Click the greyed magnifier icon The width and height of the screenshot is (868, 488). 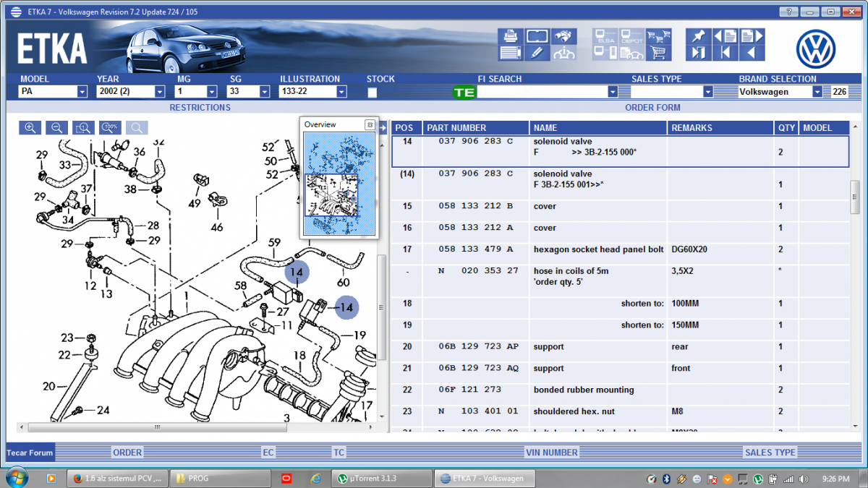click(137, 127)
